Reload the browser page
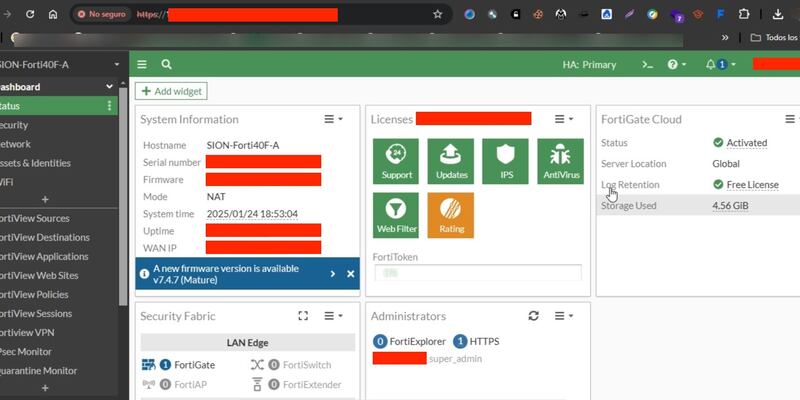This screenshot has height=400, width=800. [x=30, y=14]
